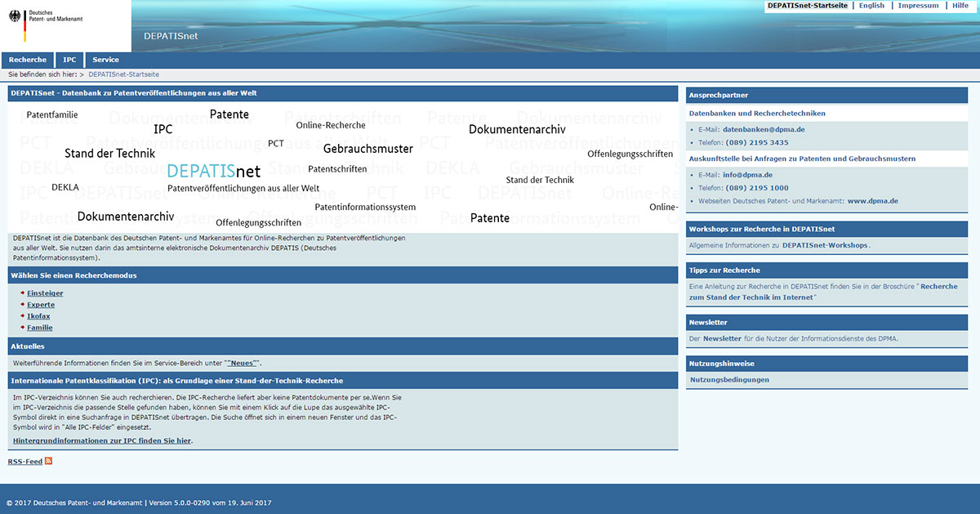980x514 pixels.
Task: Click the Gebrauchsmuster word in the cloud
Action: tap(368, 149)
